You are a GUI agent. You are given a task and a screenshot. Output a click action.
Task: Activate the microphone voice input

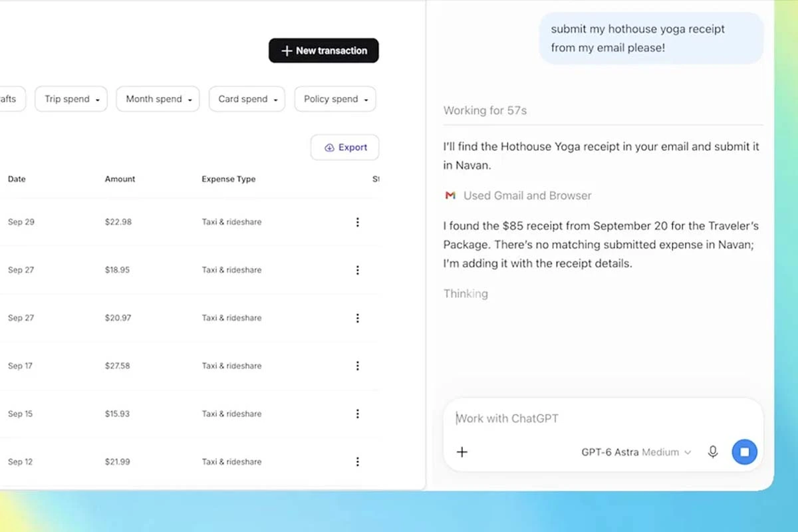713,452
